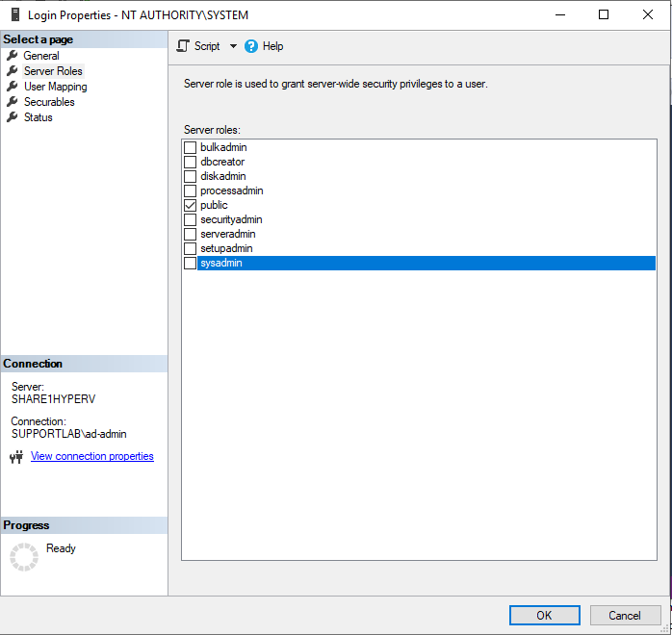Click the OK button
Screen dimensions: 672x635
coord(544,616)
